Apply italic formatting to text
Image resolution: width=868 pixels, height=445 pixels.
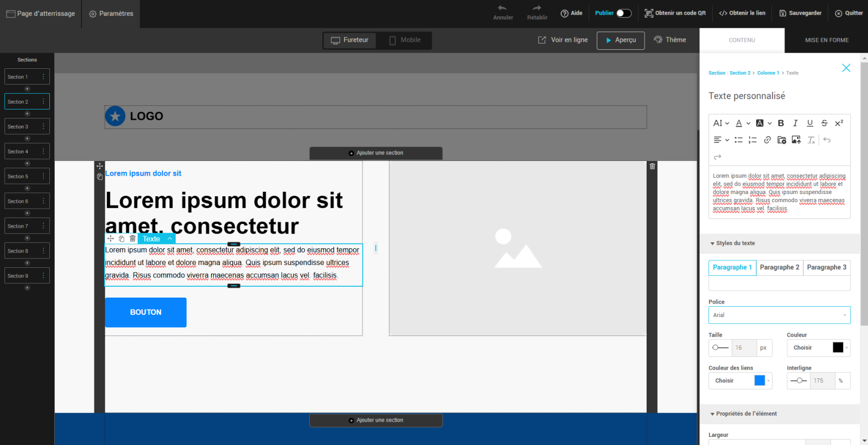pyautogui.click(x=795, y=123)
